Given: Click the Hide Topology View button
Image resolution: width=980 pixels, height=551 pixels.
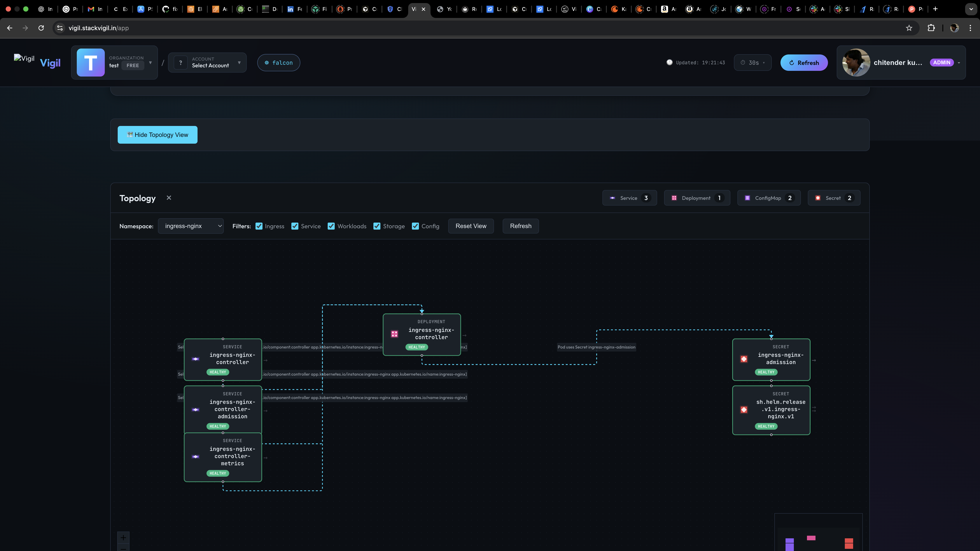Looking at the screenshot, I should pyautogui.click(x=157, y=135).
